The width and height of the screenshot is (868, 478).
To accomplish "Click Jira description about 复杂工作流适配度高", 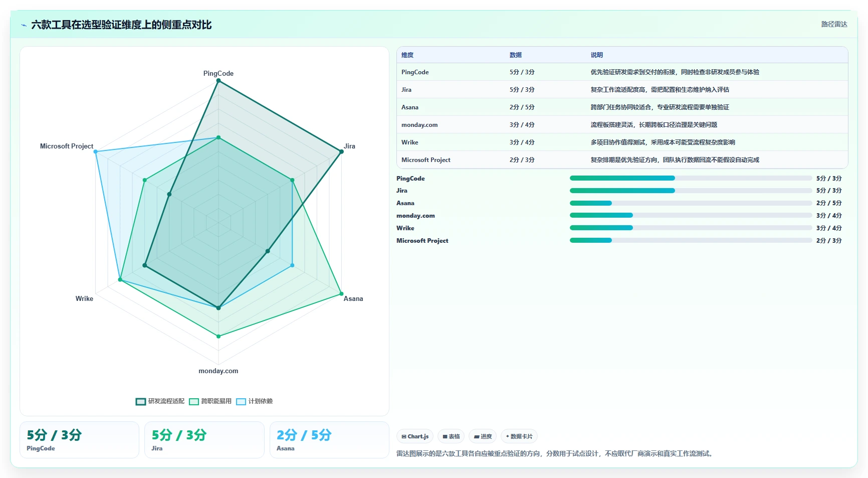I will [660, 90].
